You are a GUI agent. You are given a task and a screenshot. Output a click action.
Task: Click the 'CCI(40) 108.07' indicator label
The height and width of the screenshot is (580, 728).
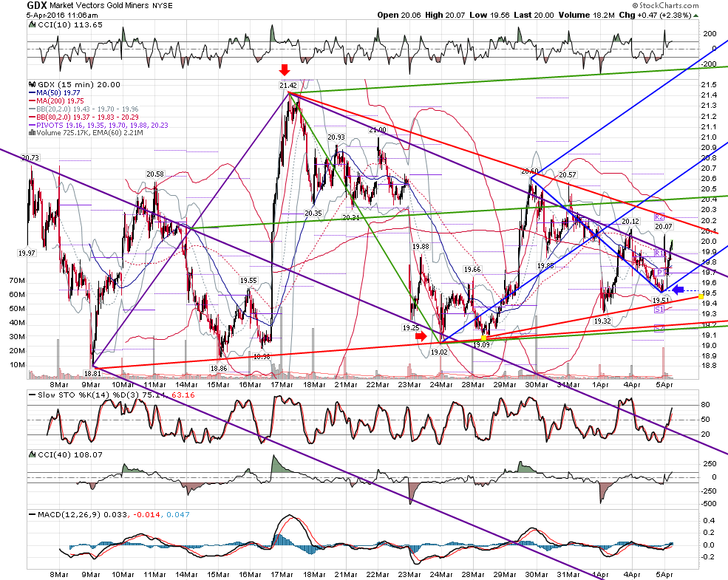[x=70, y=454]
